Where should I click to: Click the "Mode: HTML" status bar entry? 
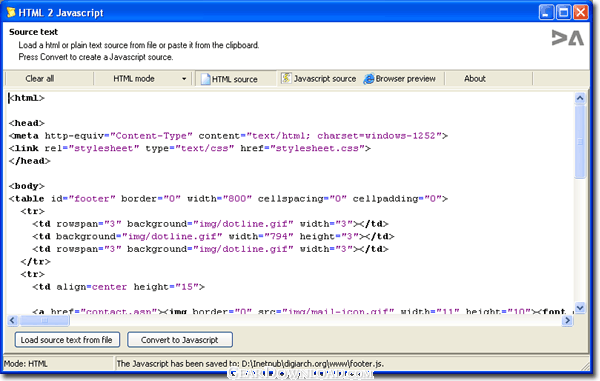click(x=26, y=364)
